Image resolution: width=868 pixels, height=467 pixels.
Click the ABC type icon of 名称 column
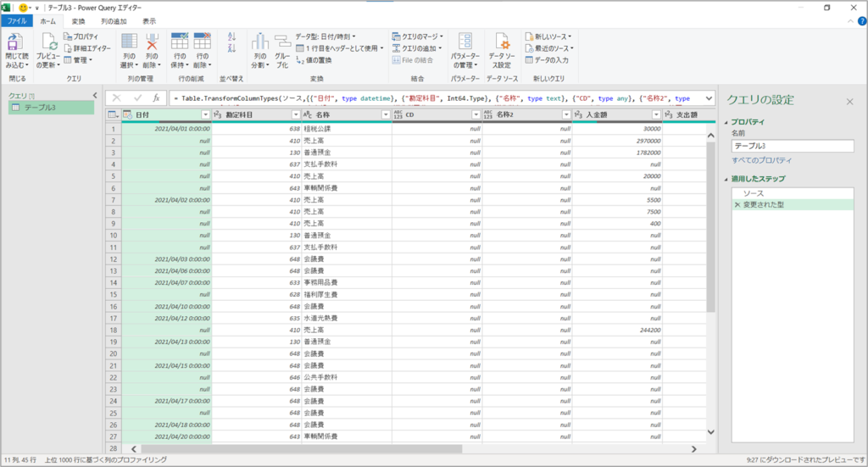[x=308, y=114]
